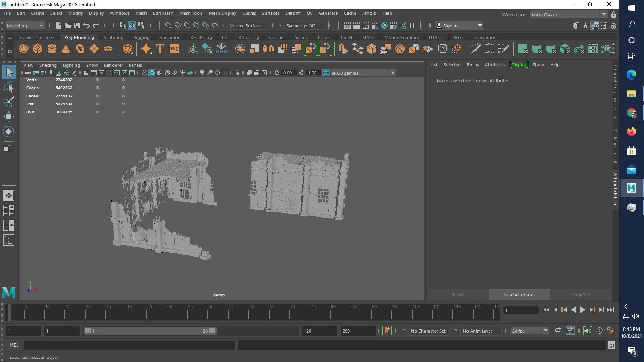Switch to the Sculpting shelf tab
Image resolution: width=644 pixels, height=362 pixels.
(x=114, y=37)
